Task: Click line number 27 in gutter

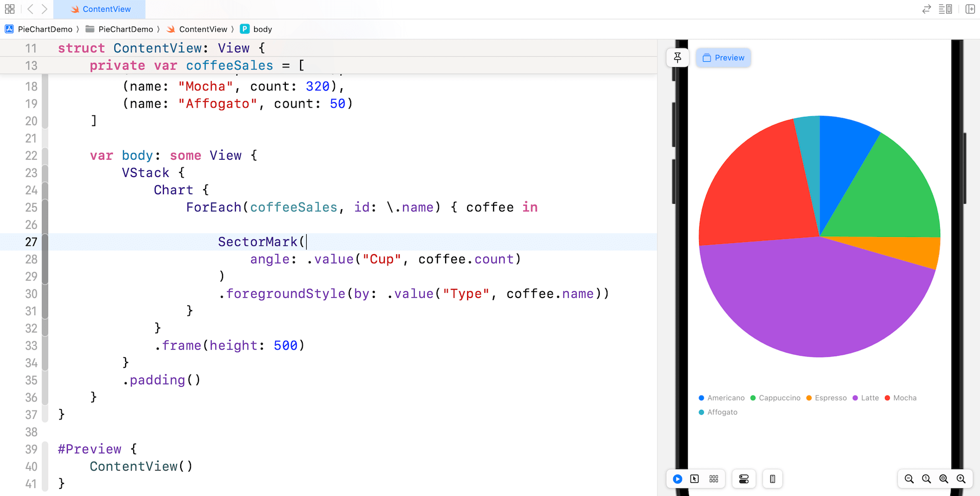Action: 31,242
